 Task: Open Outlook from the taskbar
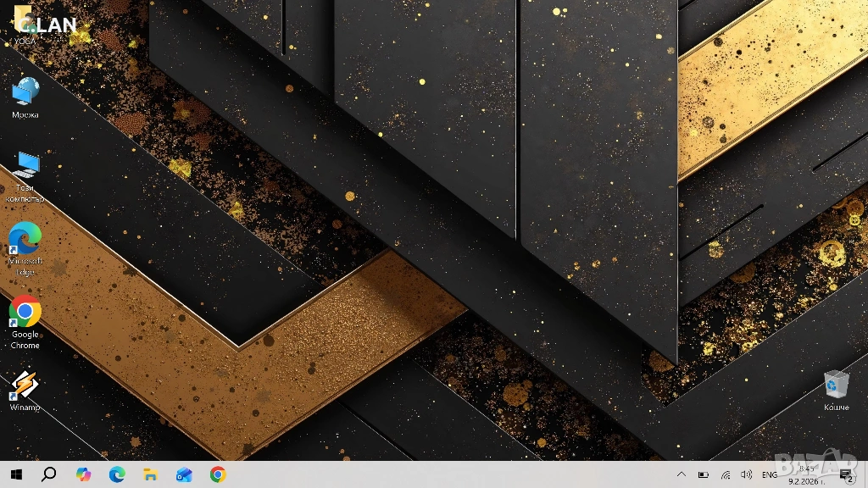point(184,474)
